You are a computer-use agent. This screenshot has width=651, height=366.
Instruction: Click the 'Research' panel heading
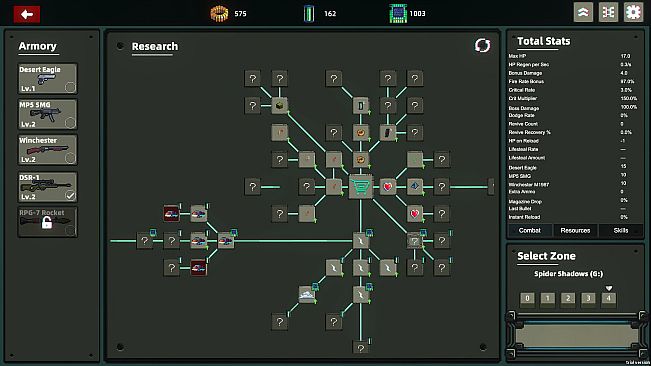(x=154, y=46)
